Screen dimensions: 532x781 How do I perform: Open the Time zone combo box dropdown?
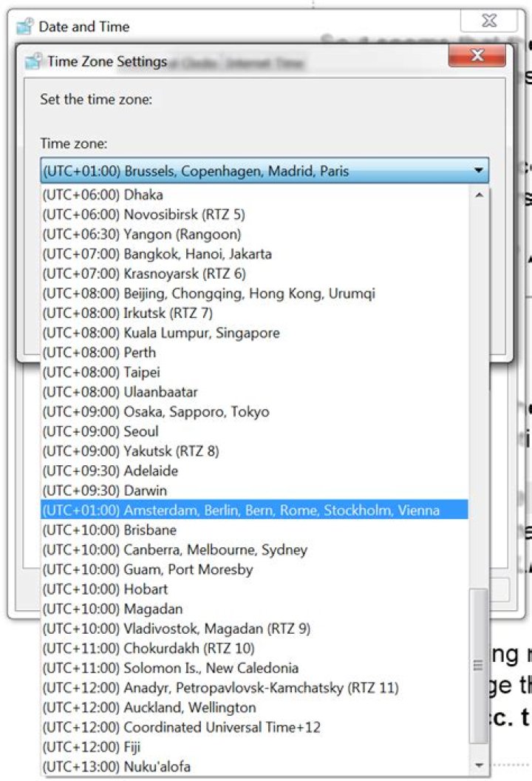tap(265, 171)
